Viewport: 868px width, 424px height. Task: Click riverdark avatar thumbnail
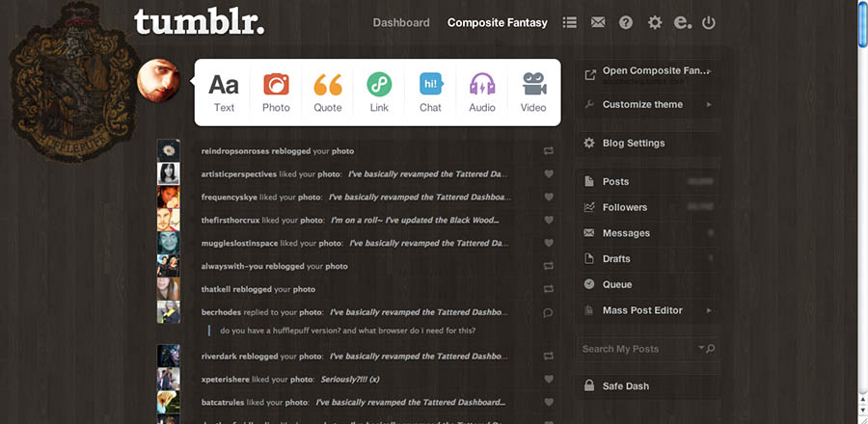(168, 356)
